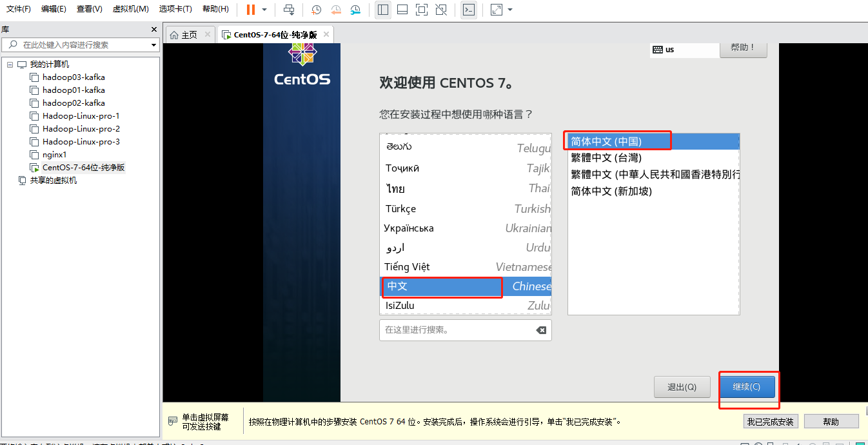Click the 帮助! button in installer
Screen dimensions: 868x445
[744, 48]
